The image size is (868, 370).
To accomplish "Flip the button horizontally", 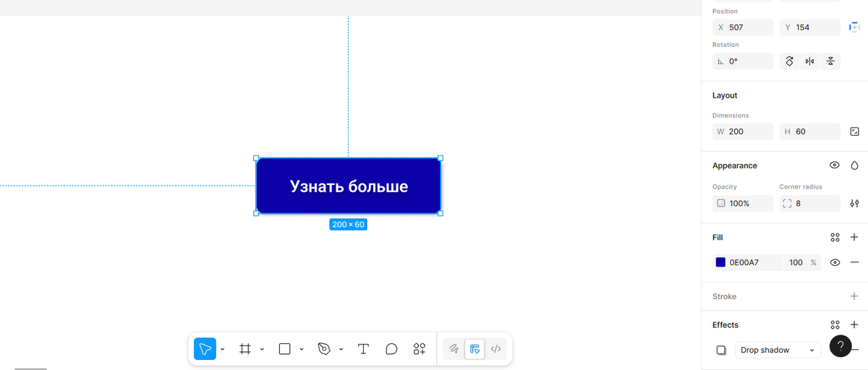I will click(x=810, y=61).
